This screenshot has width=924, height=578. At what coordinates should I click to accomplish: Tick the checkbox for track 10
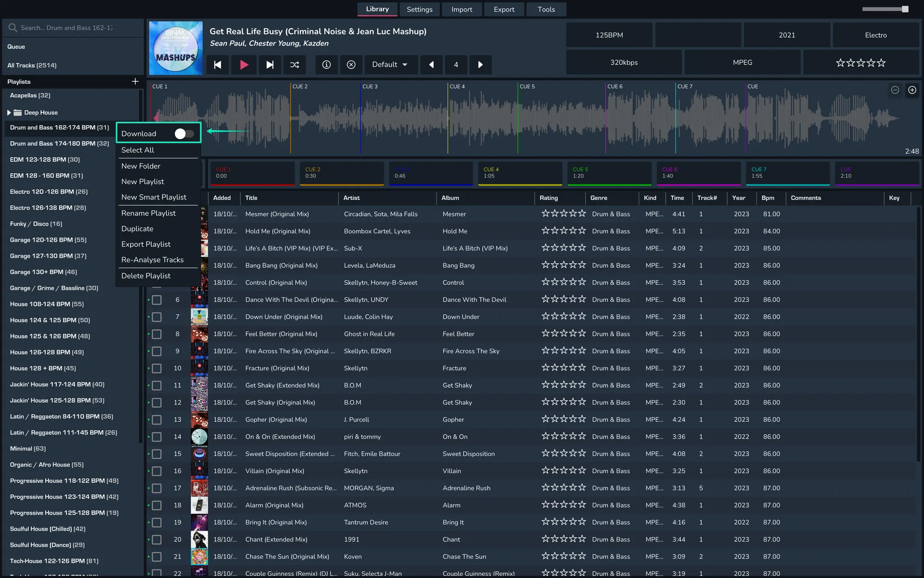[x=157, y=369]
